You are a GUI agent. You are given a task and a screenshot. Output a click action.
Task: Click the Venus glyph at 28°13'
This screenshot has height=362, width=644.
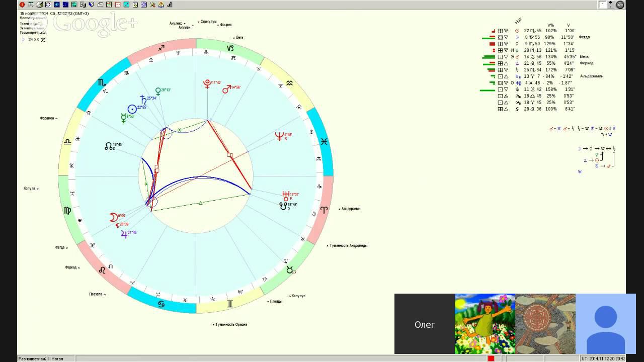[x=158, y=92]
